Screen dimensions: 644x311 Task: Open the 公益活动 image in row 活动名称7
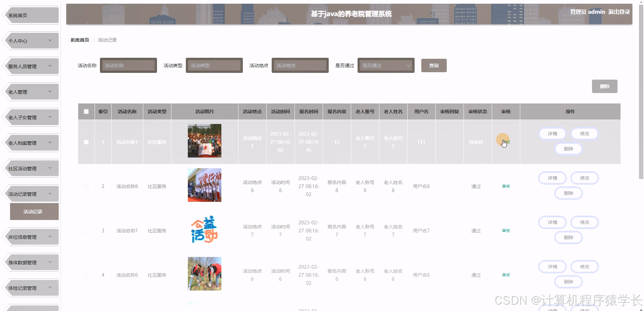[x=205, y=229]
